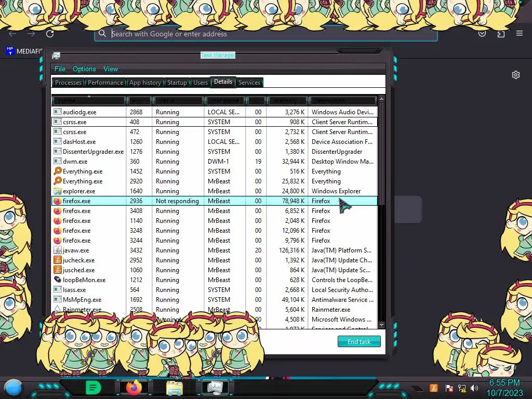Click the jusched.exe Java icon
This screenshot has height=399, width=532.
(58, 270)
